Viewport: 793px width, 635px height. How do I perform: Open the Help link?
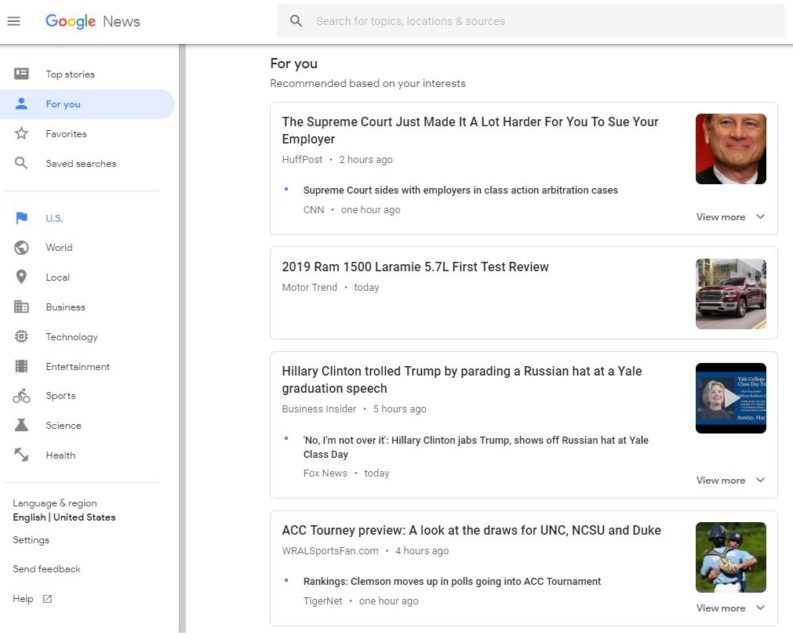coord(23,599)
